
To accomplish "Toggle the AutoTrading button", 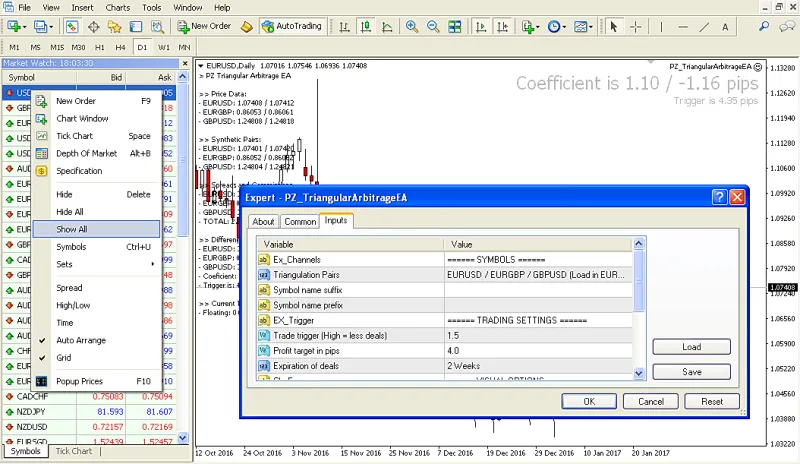I will [291, 26].
